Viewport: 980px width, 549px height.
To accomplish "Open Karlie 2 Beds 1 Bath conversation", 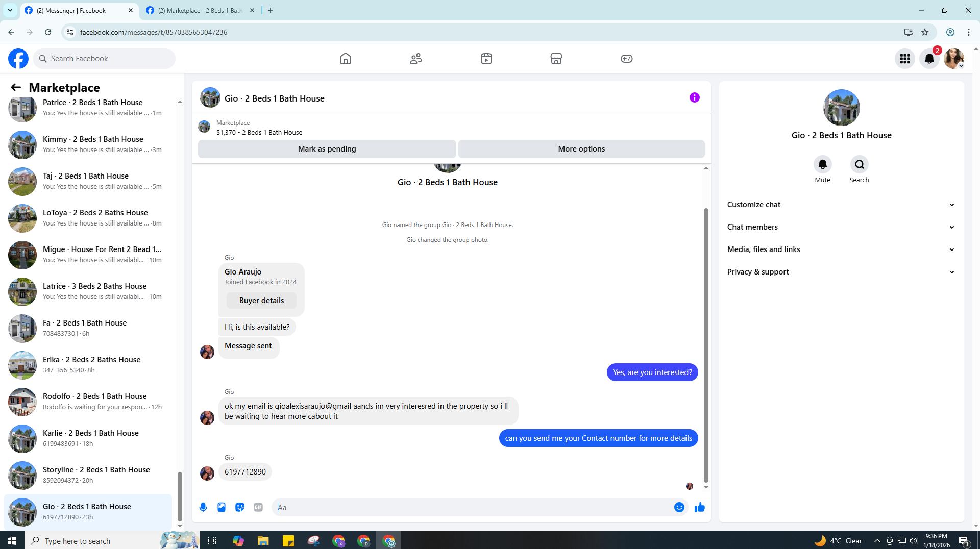I will pyautogui.click(x=88, y=438).
